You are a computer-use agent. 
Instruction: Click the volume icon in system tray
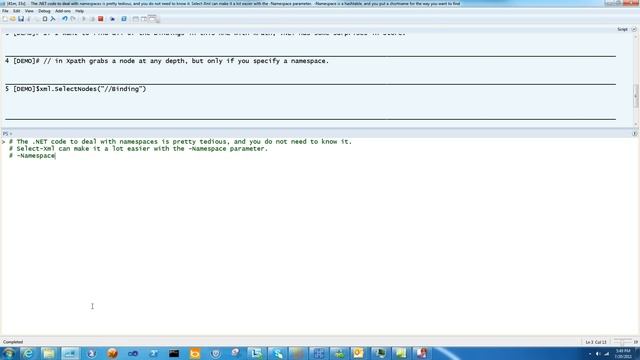598,353
